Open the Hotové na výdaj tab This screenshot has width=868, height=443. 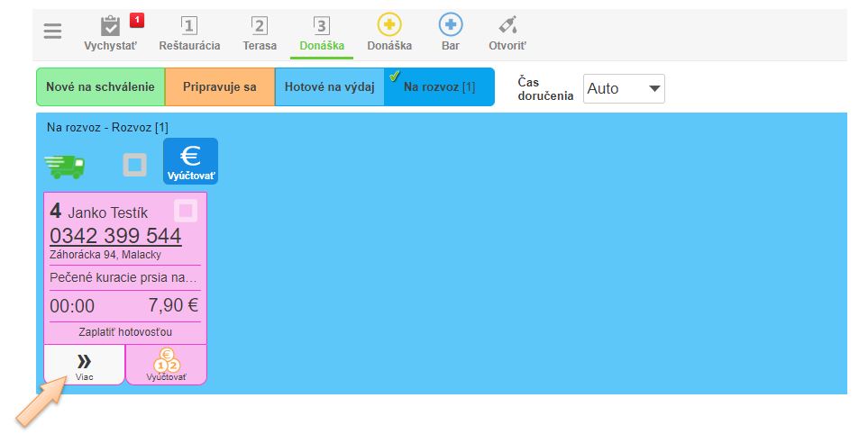point(329,87)
